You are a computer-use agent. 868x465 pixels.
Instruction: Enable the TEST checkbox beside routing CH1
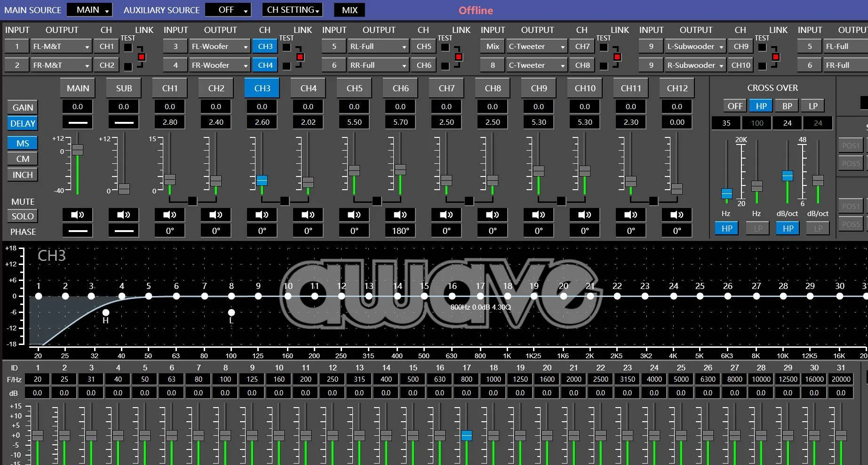127,48
